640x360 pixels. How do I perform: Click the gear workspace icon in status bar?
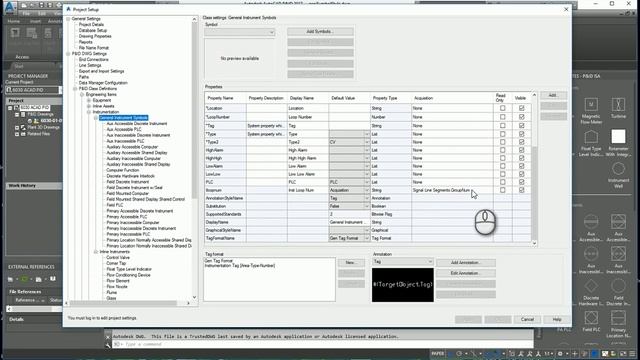tap(560, 353)
